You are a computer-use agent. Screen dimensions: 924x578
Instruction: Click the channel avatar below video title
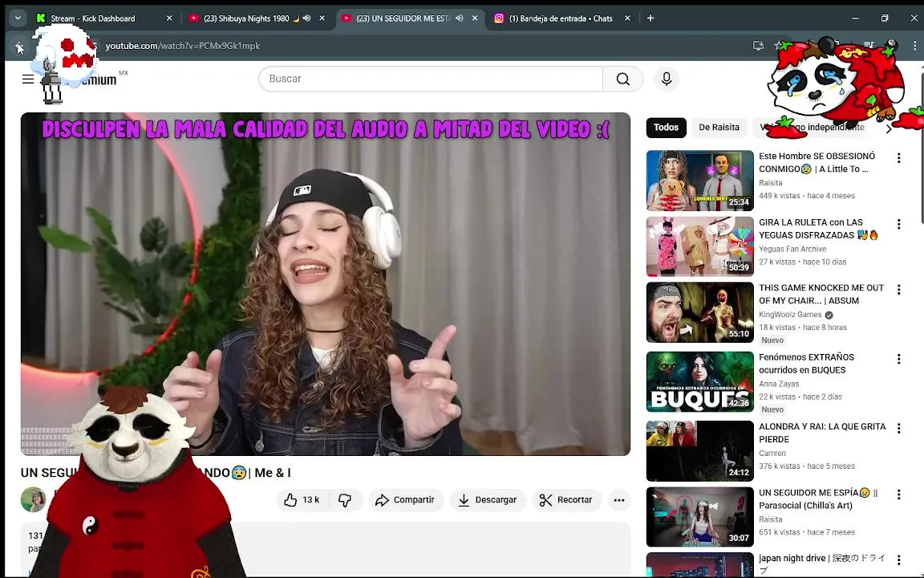[33, 500]
